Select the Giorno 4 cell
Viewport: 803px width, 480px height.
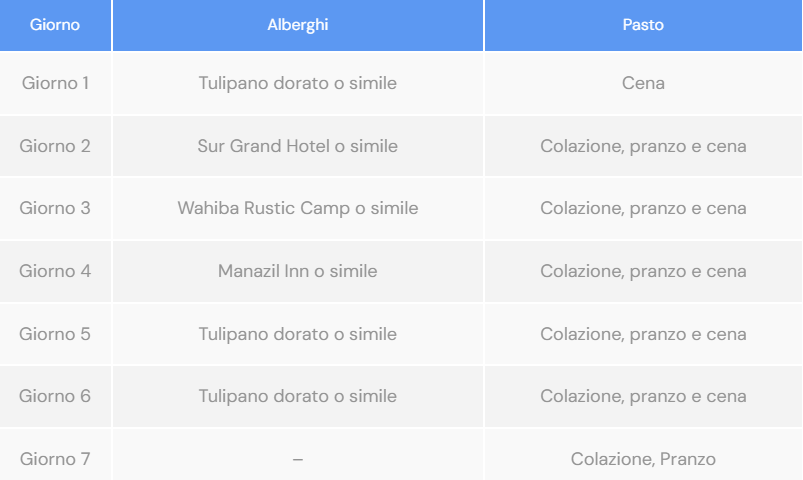(55, 271)
